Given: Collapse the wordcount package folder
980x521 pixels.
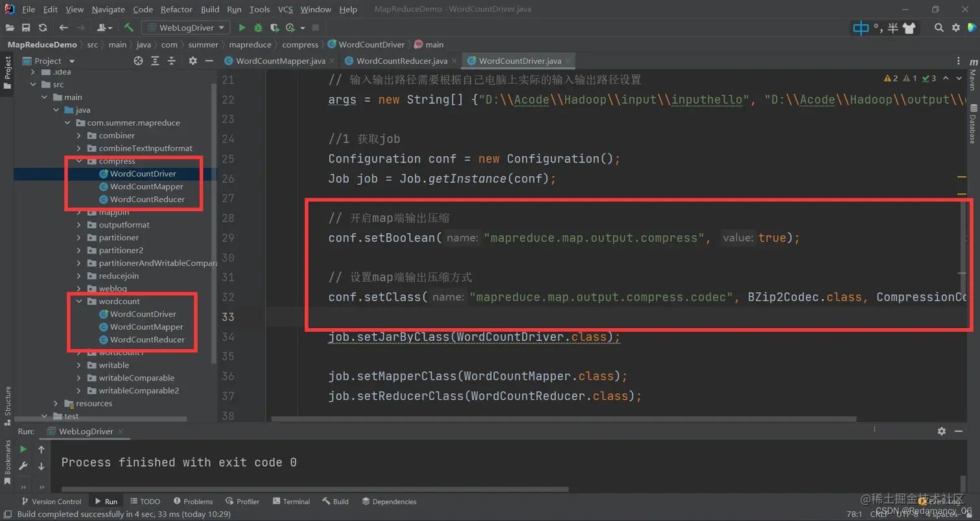Looking at the screenshot, I should [x=79, y=301].
